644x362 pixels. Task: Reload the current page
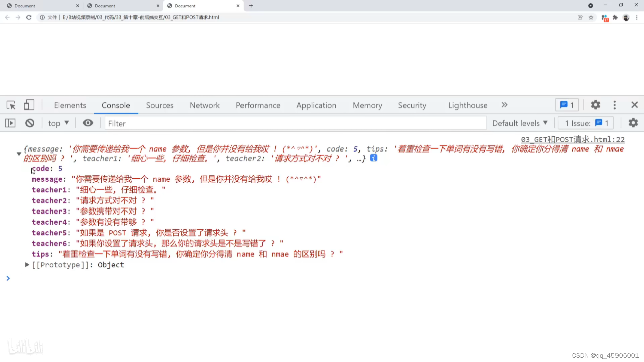pyautogui.click(x=29, y=17)
